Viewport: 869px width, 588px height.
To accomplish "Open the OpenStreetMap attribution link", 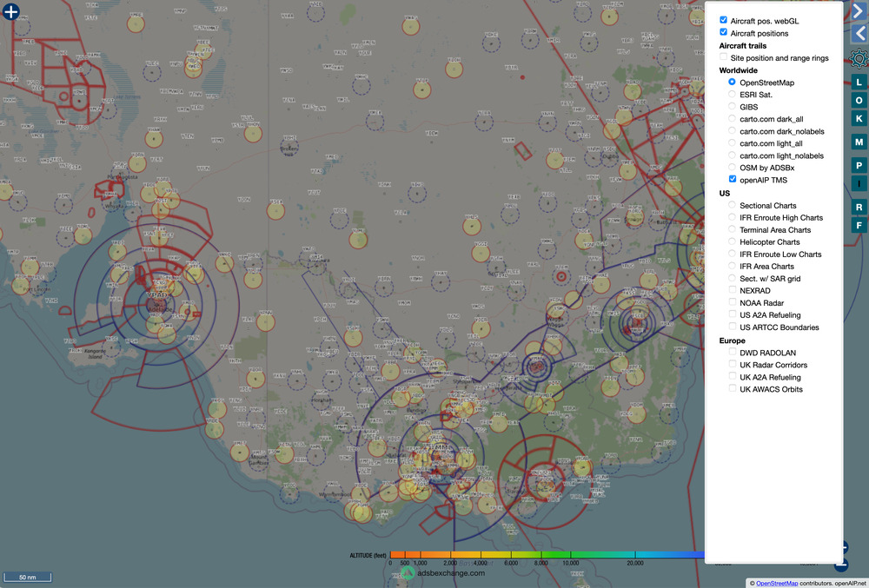I will 776,583.
